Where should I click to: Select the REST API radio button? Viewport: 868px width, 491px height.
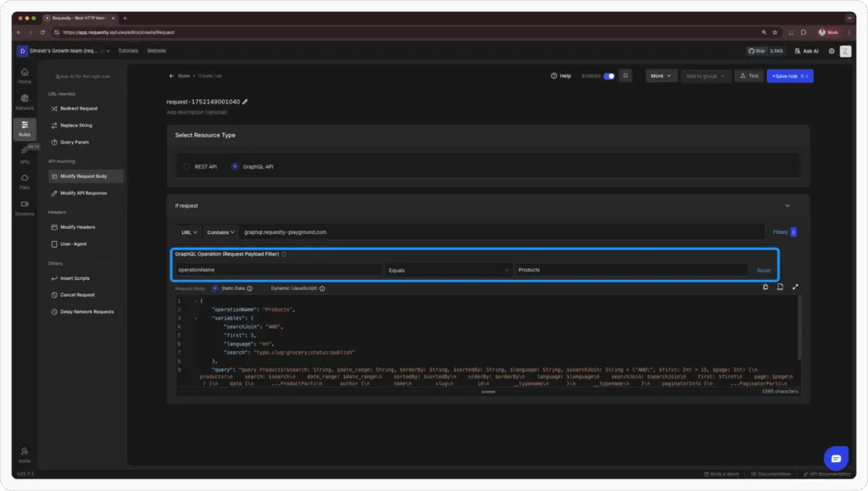186,166
